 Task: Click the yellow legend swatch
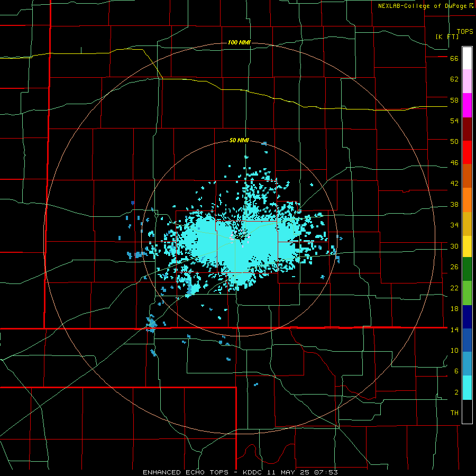click(x=467, y=246)
